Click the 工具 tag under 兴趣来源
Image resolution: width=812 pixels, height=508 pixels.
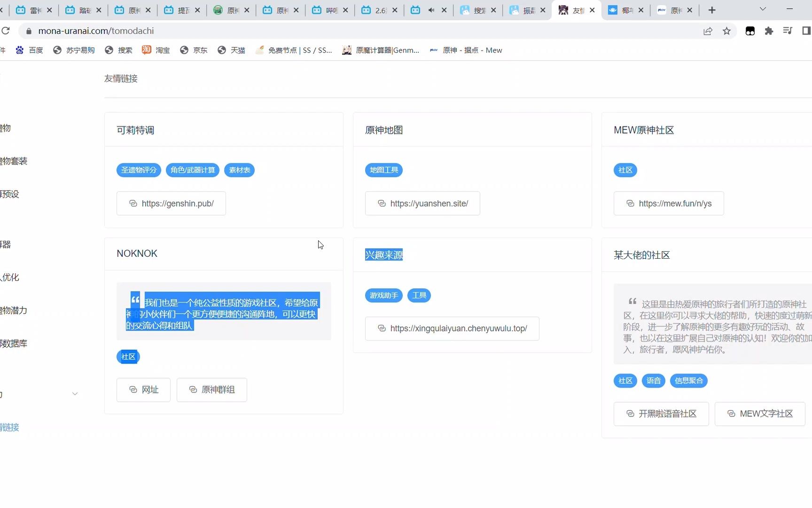(419, 295)
